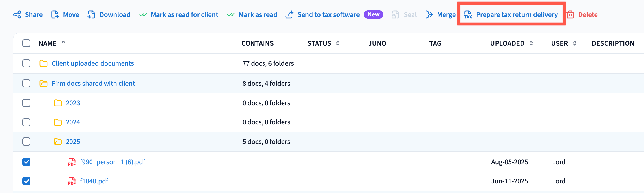Viewport: 644px width, 193px height.
Task: Click the Merge icon
Action: tap(429, 15)
